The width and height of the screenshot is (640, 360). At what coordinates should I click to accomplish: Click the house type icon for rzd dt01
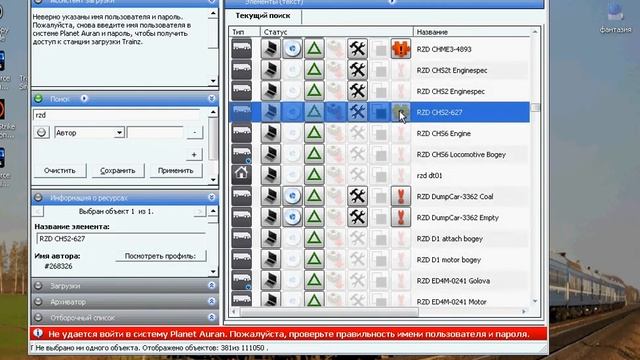(242, 175)
